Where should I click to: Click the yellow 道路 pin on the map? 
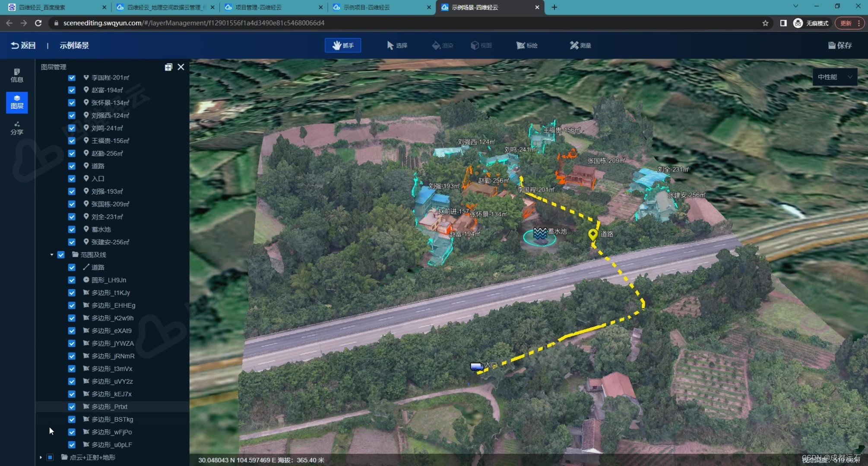[x=593, y=234]
